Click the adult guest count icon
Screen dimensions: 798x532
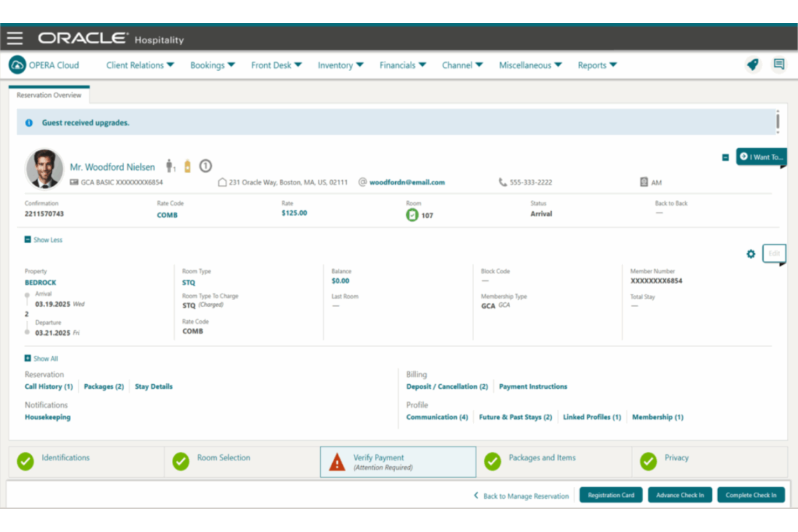(x=170, y=166)
